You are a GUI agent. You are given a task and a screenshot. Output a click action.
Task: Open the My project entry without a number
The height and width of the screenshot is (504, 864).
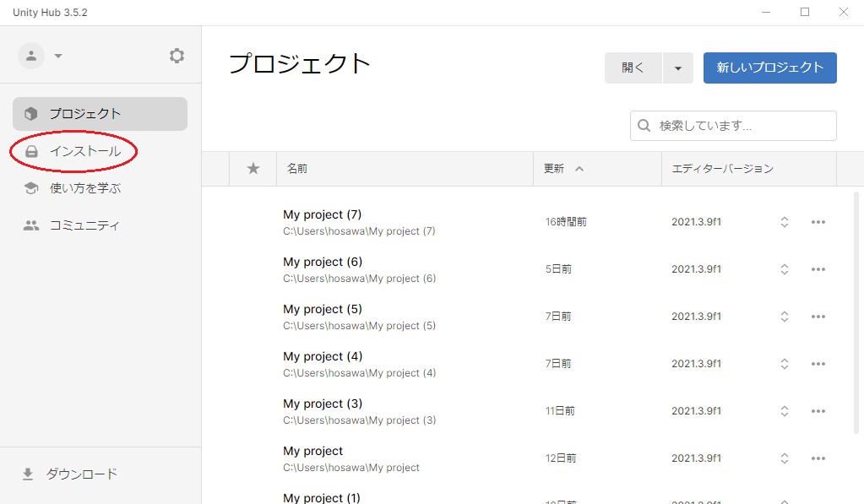click(x=313, y=451)
